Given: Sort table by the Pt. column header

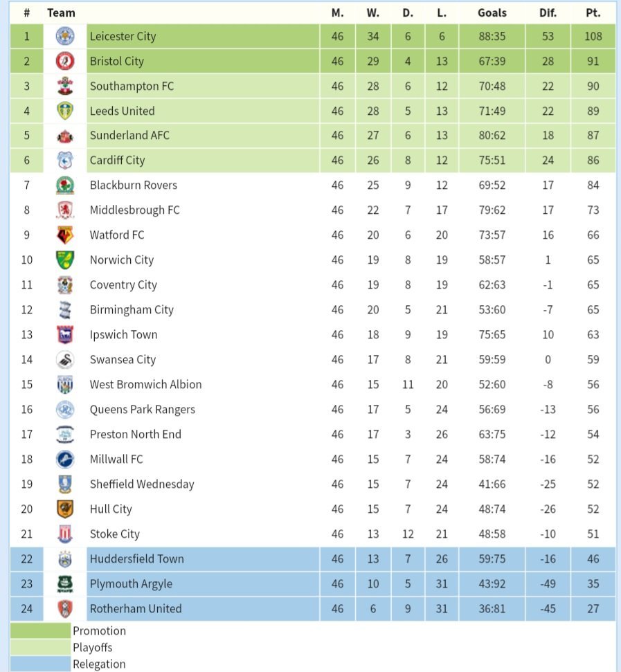Looking at the screenshot, I should coord(593,13).
